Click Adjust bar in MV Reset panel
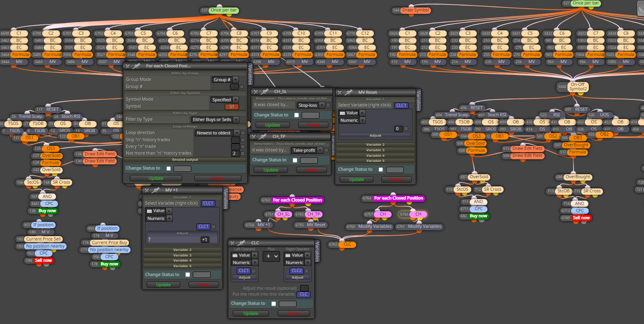The width and height of the screenshot is (644, 324). point(375,136)
